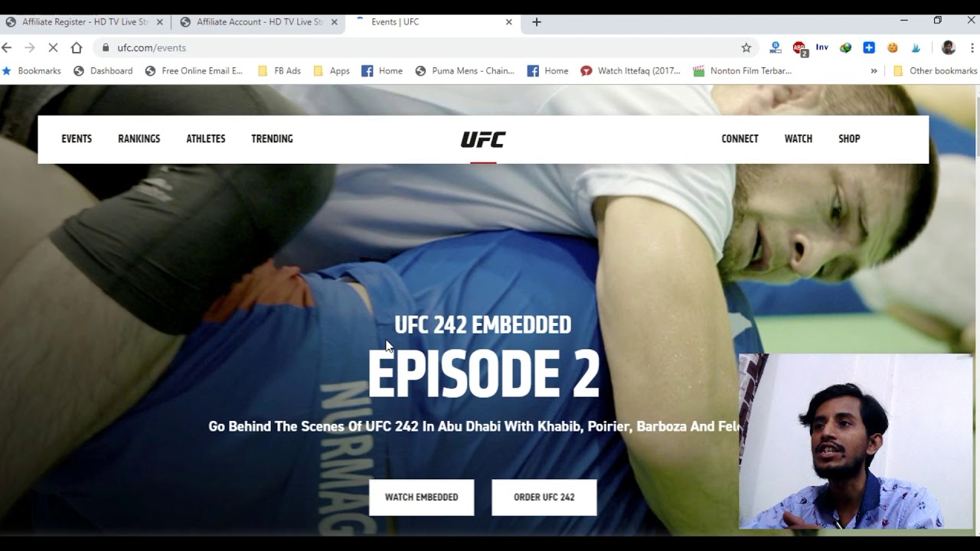Open the cookie editor extension
The height and width of the screenshot is (551, 980).
(x=892, y=47)
